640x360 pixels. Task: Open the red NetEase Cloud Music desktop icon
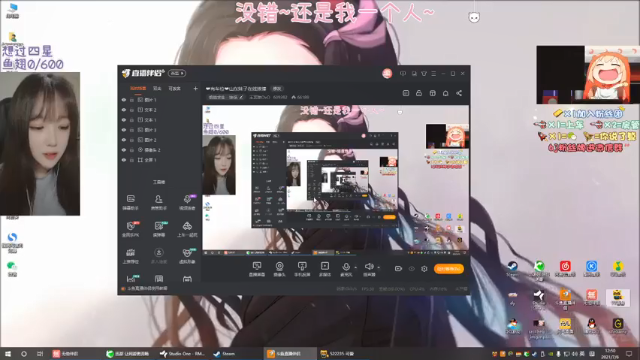coord(565,269)
